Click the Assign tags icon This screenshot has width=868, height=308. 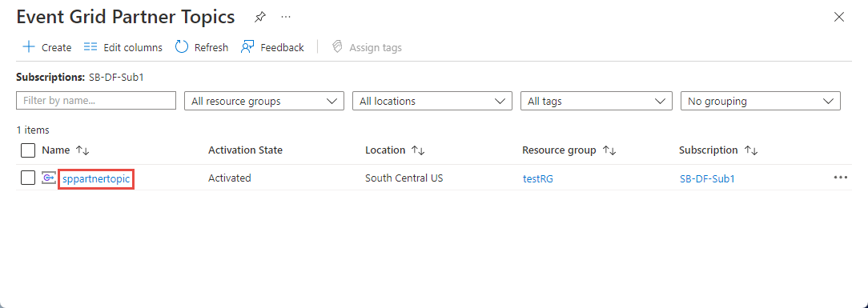(336, 47)
